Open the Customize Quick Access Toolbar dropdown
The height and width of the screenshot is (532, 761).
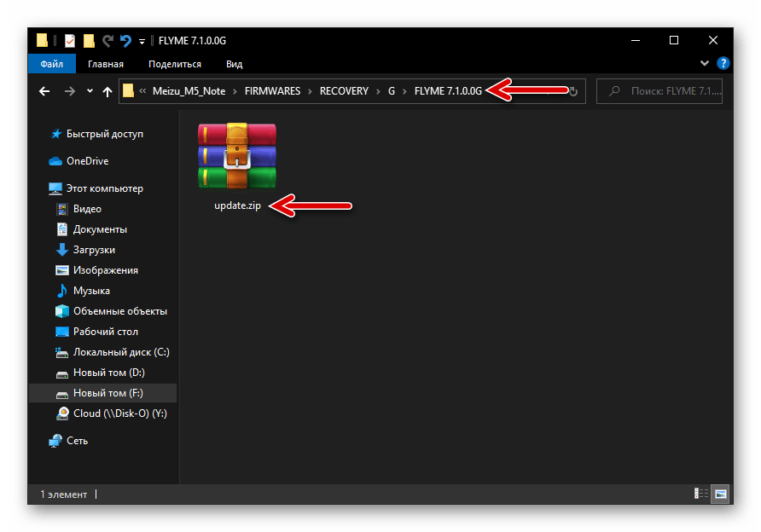click(x=142, y=41)
